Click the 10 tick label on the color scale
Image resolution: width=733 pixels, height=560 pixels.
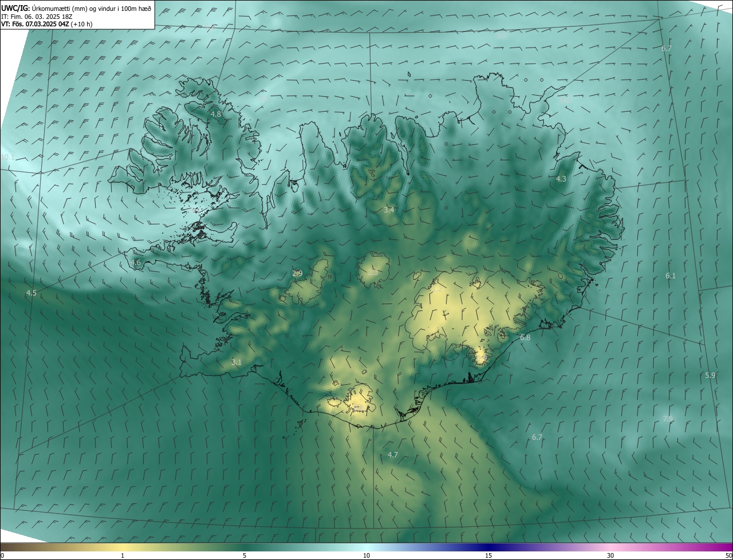pos(366,555)
